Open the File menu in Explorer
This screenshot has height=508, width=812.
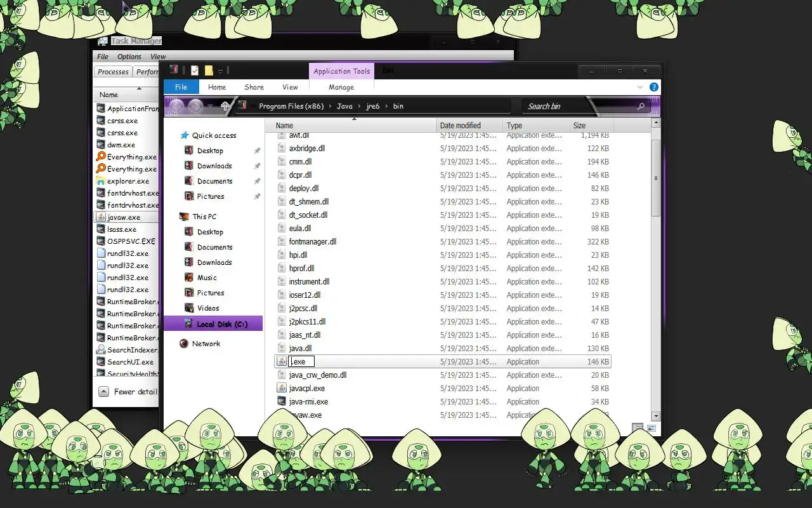pyautogui.click(x=181, y=87)
